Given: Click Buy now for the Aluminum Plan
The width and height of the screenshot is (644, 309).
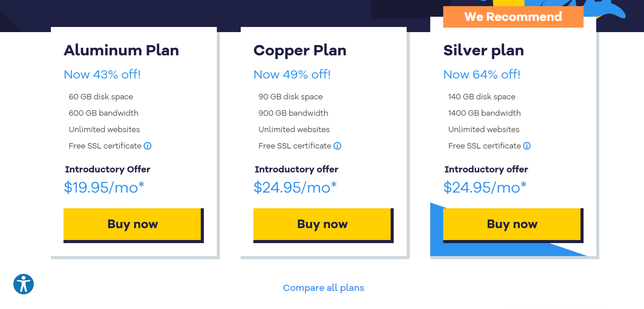Looking at the screenshot, I should click(132, 224).
